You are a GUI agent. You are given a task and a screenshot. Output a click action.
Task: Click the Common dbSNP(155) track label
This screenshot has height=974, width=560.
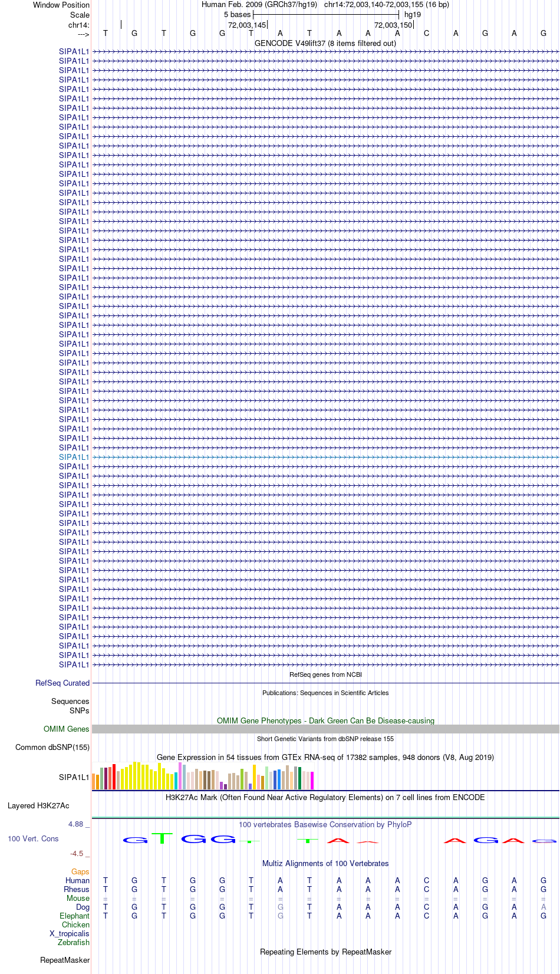tap(52, 747)
